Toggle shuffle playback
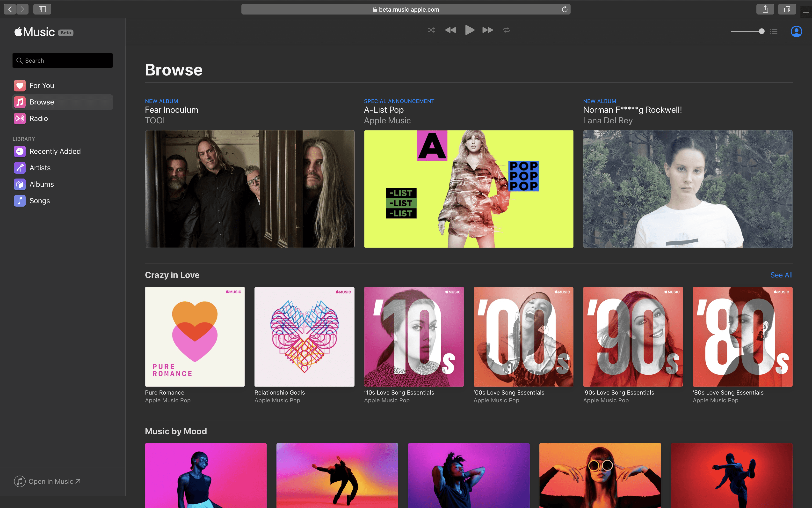This screenshot has width=812, height=508. pyautogui.click(x=432, y=30)
